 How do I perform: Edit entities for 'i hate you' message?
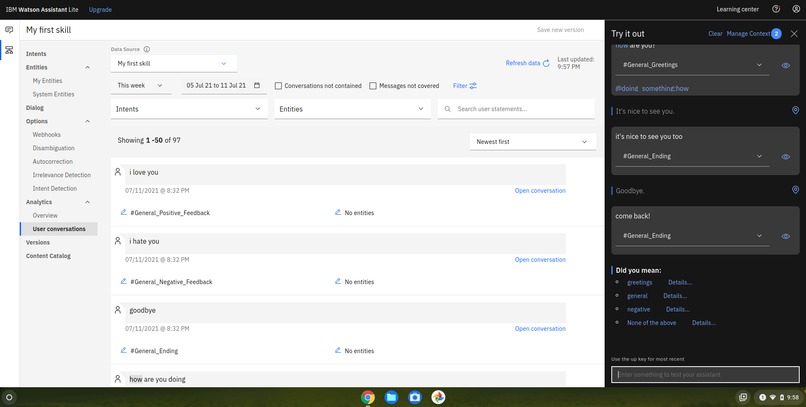338,282
